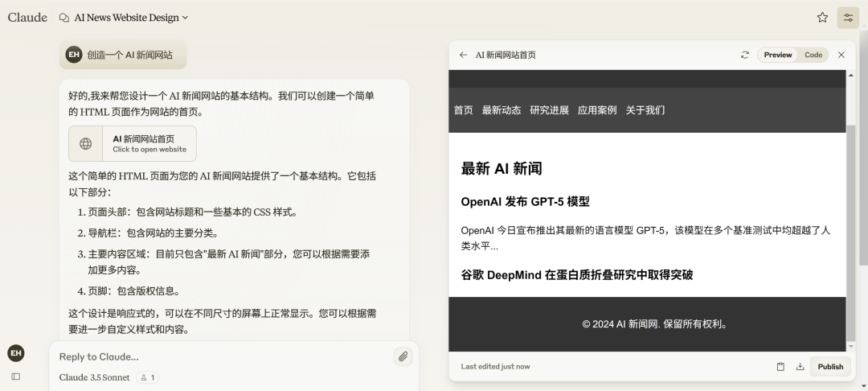Open the AI 新闻网站首页 artifact card
Viewport: 868px width, 391px height.
click(x=133, y=144)
